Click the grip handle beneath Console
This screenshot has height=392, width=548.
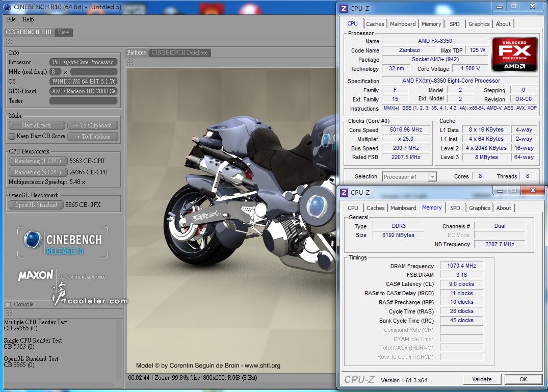[x=10, y=313]
